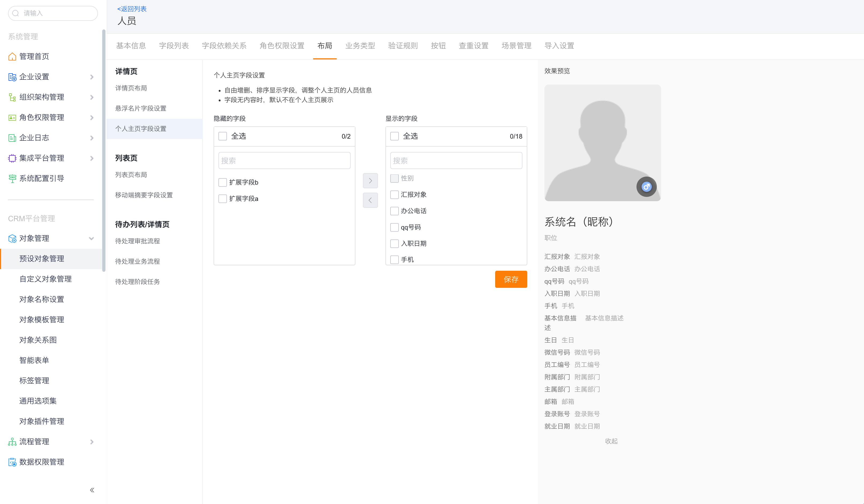Check the 入职日期 checkbox
864x504 pixels.
395,244
